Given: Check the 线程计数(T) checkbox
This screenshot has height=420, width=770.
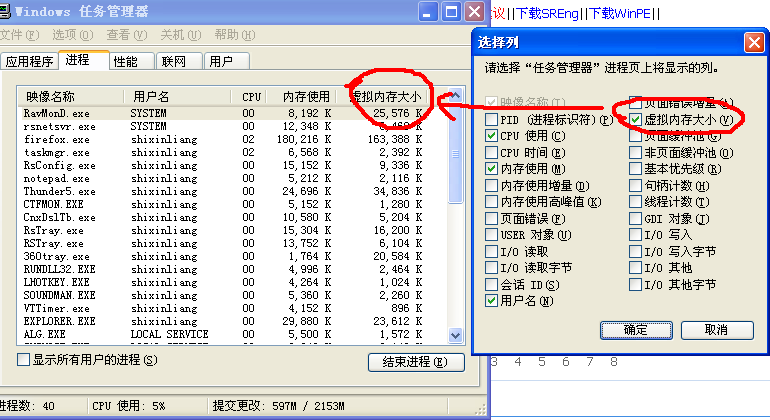Looking at the screenshot, I should point(635,202).
